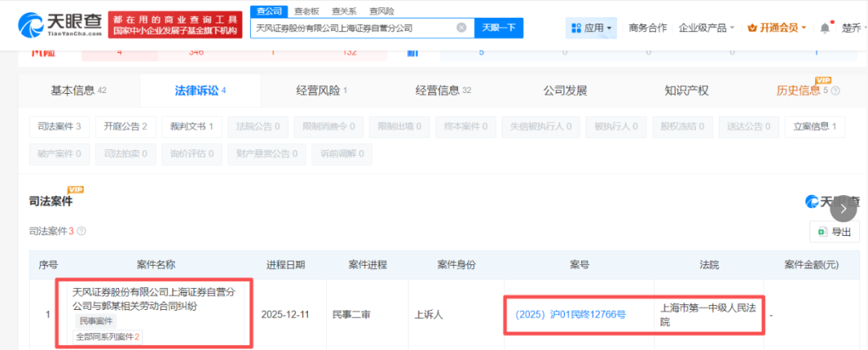Select the 查老板 search tab
This screenshot has height=350, width=868.
pyautogui.click(x=306, y=10)
